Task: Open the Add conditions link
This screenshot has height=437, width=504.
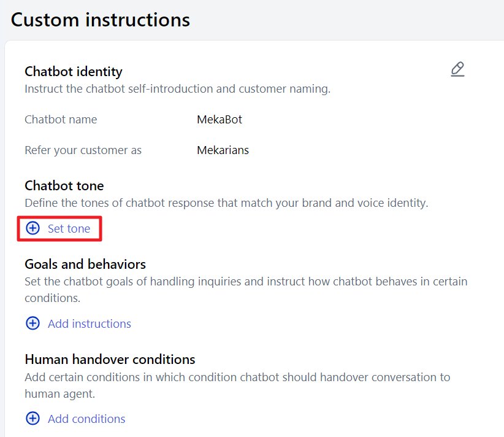Action: click(86, 419)
